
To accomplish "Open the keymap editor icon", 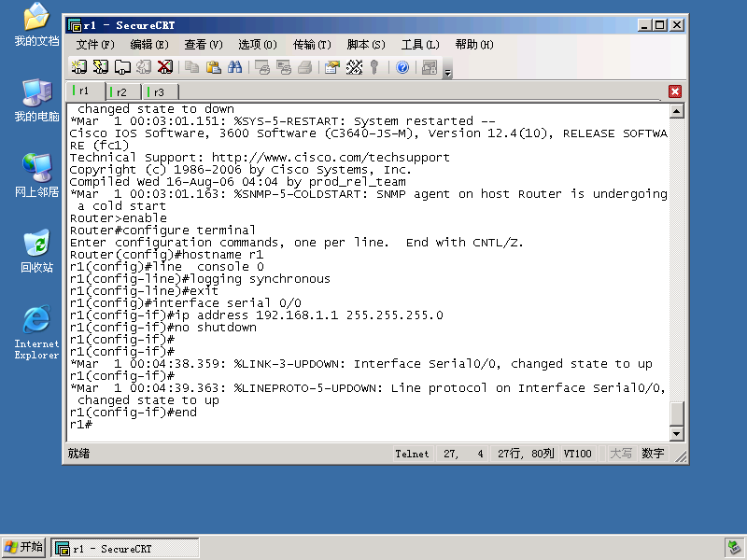I will pyautogui.click(x=354, y=67).
